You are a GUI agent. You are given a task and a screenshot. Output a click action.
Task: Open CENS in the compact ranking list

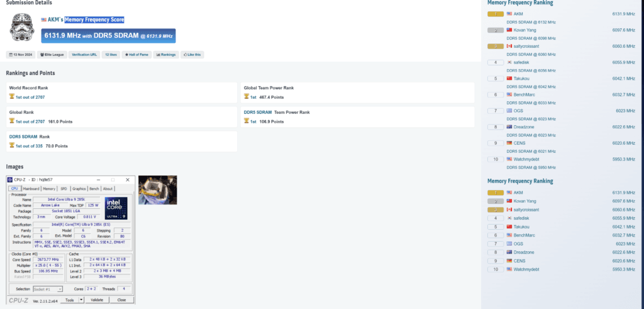(519, 261)
